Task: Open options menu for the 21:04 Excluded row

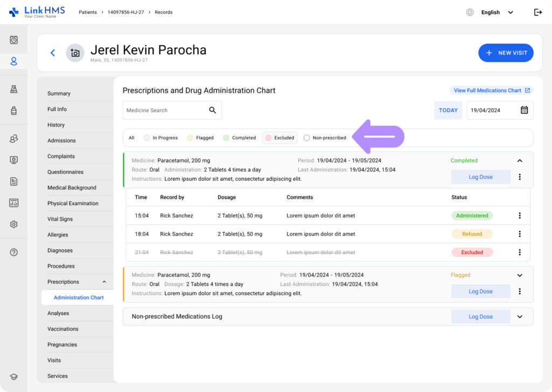Action: (x=520, y=252)
